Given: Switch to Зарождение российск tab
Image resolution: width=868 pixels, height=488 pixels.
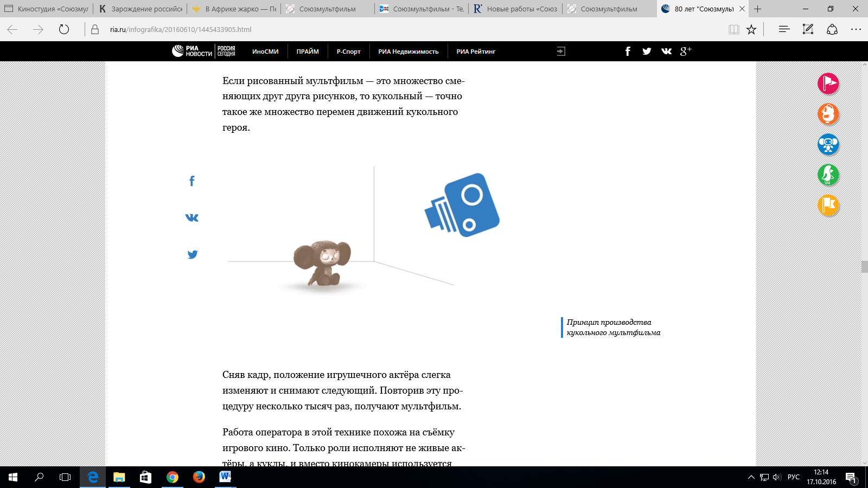Looking at the screenshot, I should pyautogui.click(x=141, y=9).
